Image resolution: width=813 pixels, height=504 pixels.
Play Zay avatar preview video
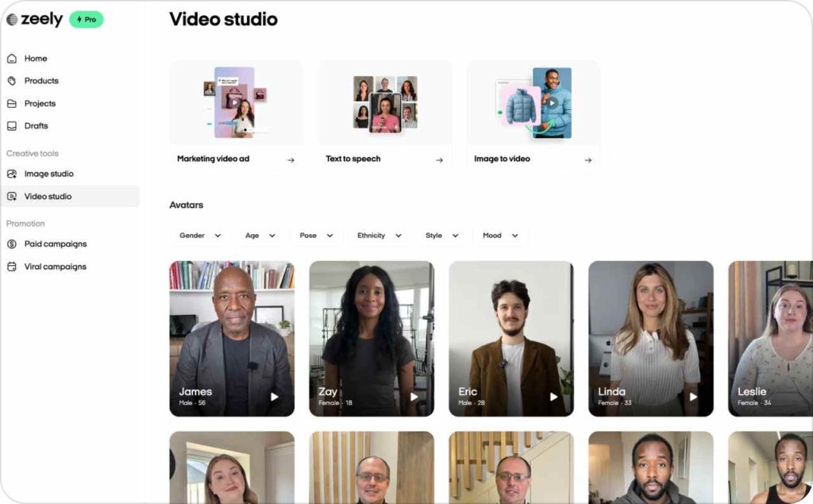[414, 397]
